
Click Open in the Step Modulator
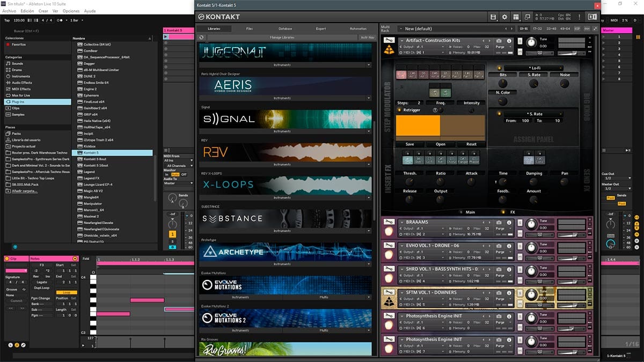click(x=441, y=144)
